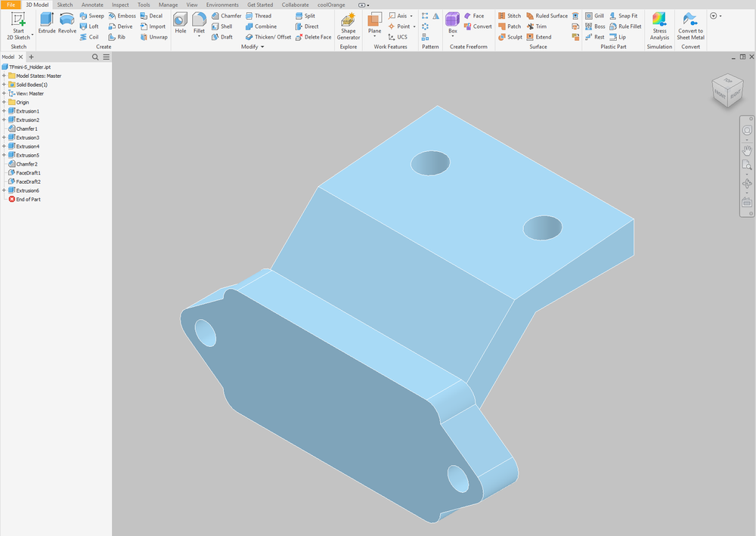This screenshot has width=756, height=536.
Task: Click Convert to Sheet Metal
Action: pos(690,26)
